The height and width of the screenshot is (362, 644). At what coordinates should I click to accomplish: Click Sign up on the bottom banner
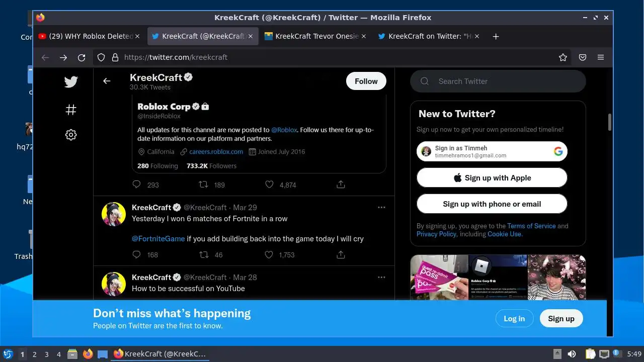click(561, 318)
